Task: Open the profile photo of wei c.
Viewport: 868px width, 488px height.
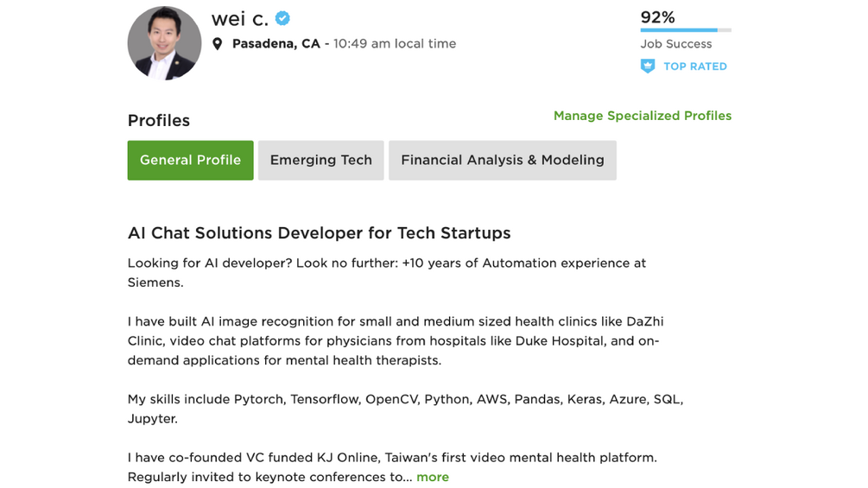Action: (164, 43)
